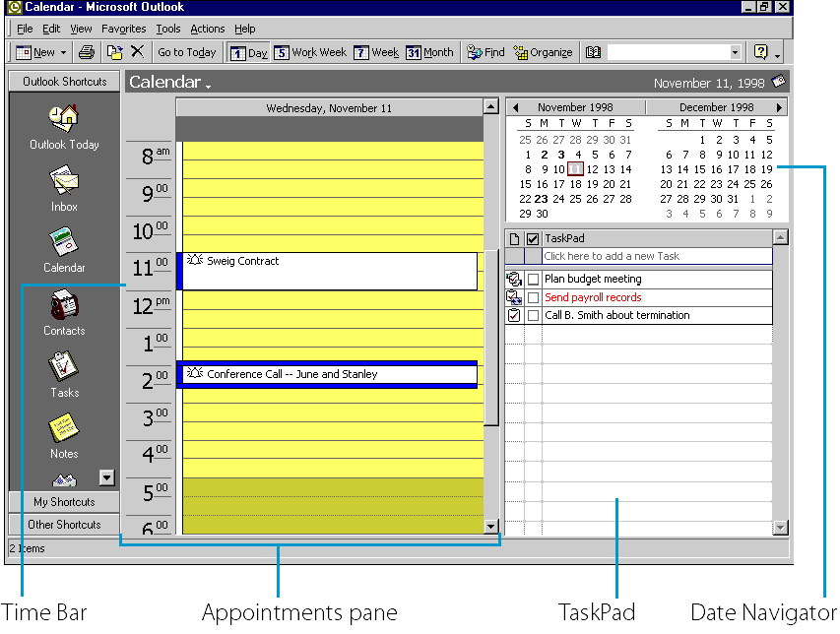The image size is (840, 634).
Task: Click the 'Click here to add a new Task' field
Action: [657, 256]
